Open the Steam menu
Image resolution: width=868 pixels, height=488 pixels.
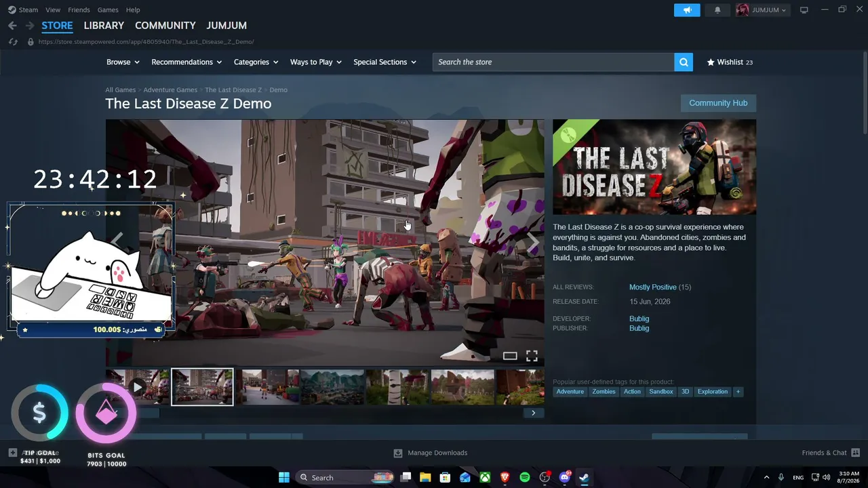point(23,10)
